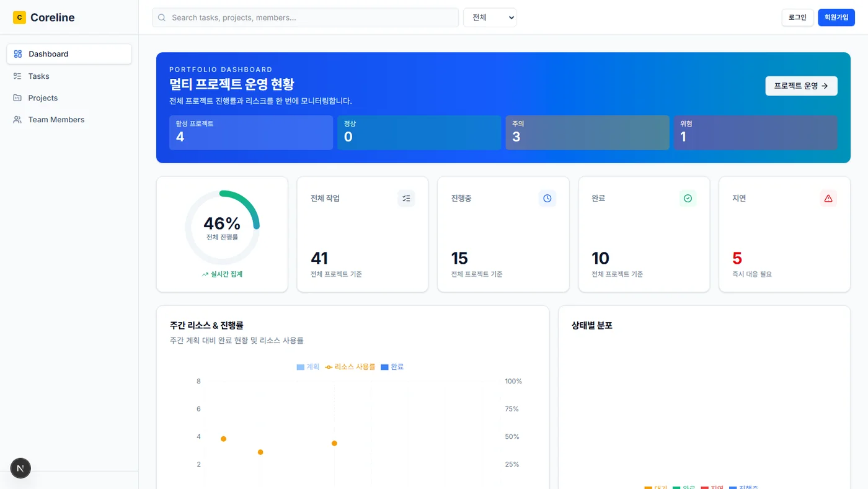Click the checklist icon on 전체 작업 card
The image size is (868, 489).
click(406, 199)
